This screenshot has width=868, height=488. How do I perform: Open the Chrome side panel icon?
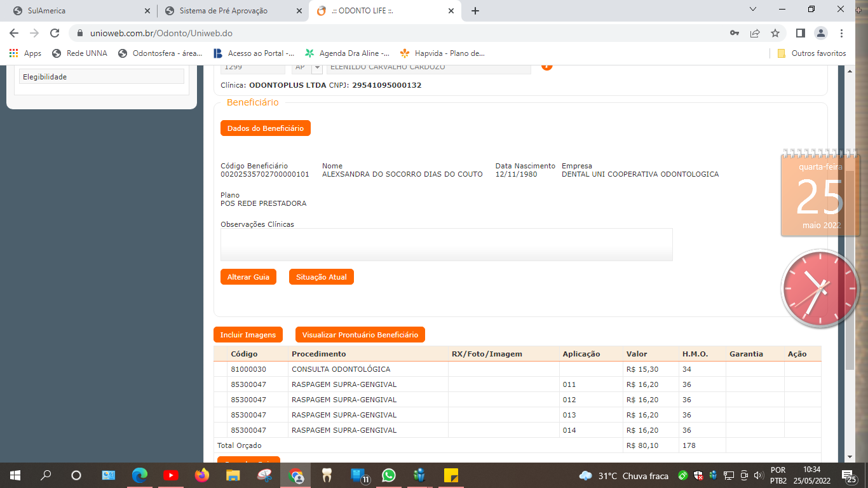[x=801, y=33]
